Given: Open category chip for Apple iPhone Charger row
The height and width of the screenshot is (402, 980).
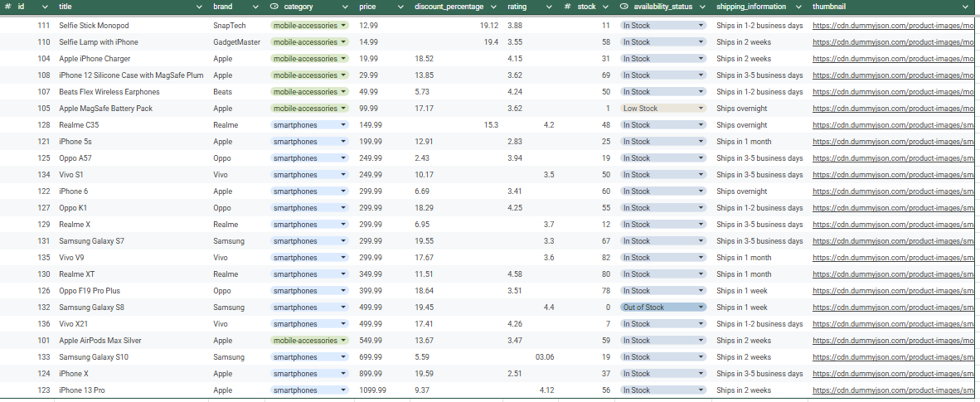Looking at the screenshot, I should click(309, 59).
